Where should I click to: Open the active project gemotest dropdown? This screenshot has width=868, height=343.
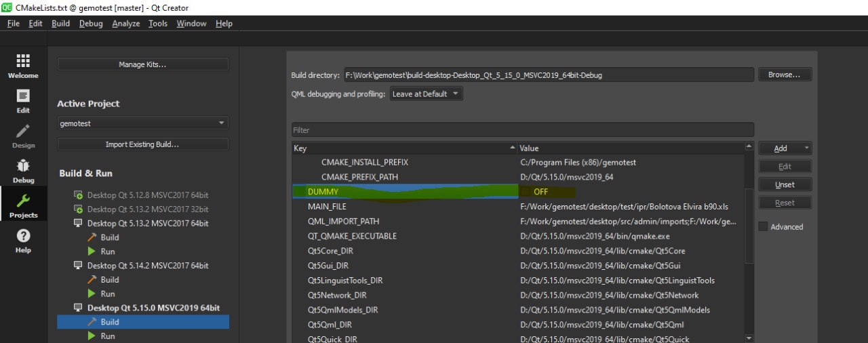click(x=143, y=123)
